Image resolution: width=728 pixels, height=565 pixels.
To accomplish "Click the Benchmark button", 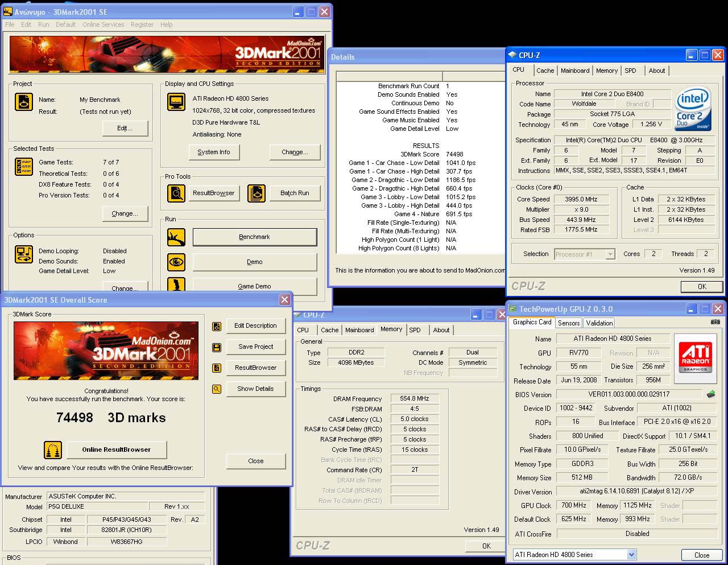I will [x=255, y=237].
